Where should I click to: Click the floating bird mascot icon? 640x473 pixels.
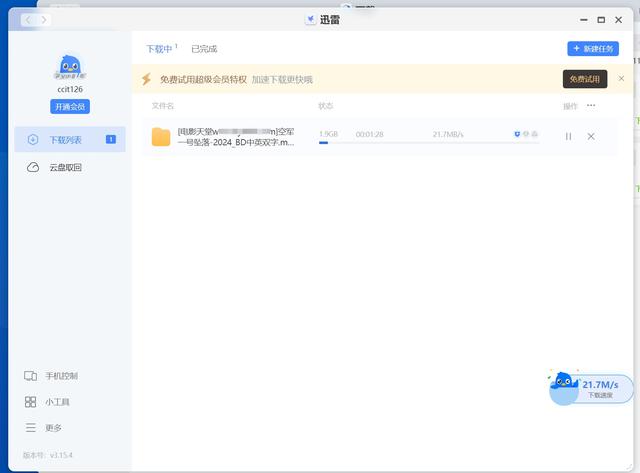(x=564, y=381)
